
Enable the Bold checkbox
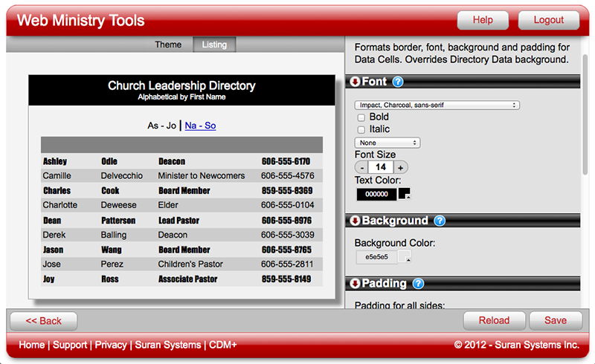[361, 117]
